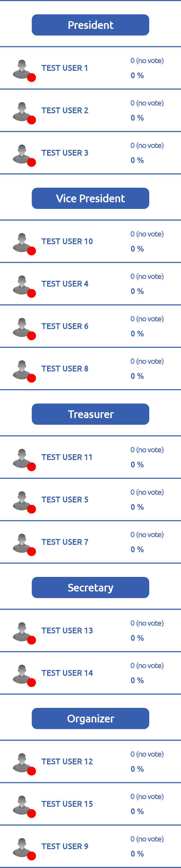The height and width of the screenshot is (868, 181).
Task: Click the TEST USER 4 name
Action: tap(65, 284)
